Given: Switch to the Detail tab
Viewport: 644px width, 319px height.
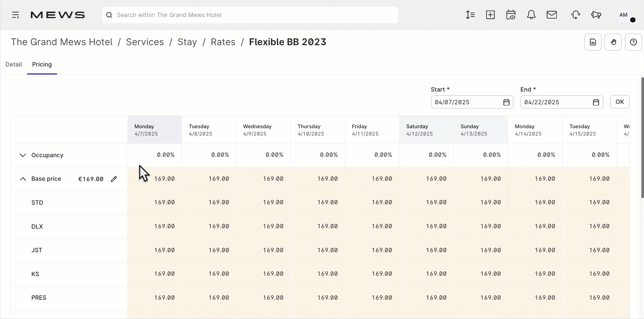Looking at the screenshot, I should (x=14, y=64).
